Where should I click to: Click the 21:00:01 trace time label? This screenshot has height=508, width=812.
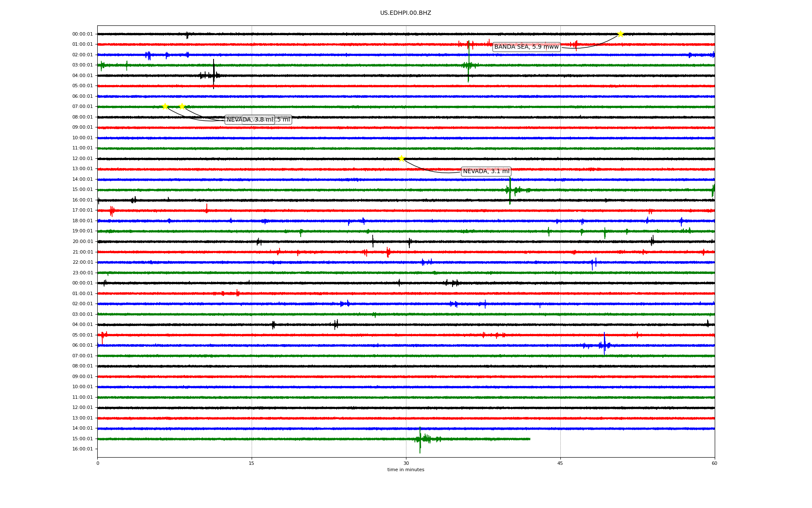coord(82,252)
